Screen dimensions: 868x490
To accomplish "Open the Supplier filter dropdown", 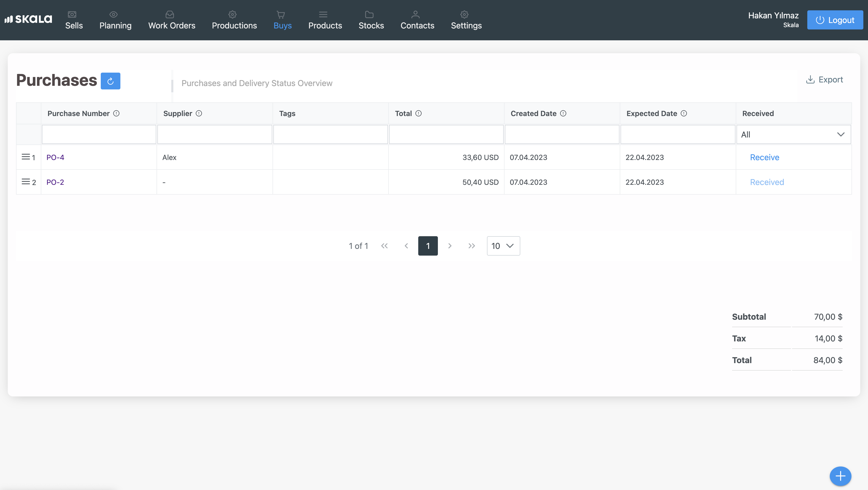I will [215, 134].
